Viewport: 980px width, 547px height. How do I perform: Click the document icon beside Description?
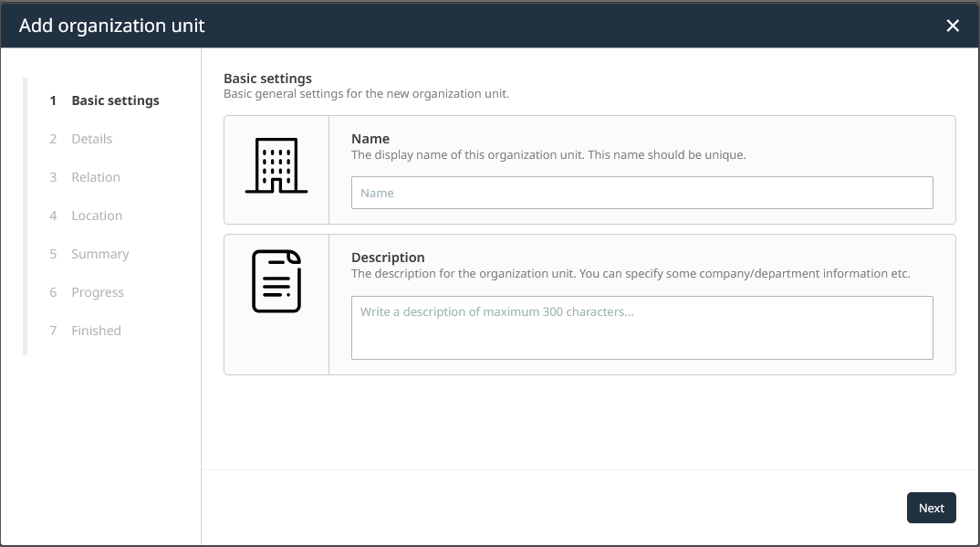[276, 281]
